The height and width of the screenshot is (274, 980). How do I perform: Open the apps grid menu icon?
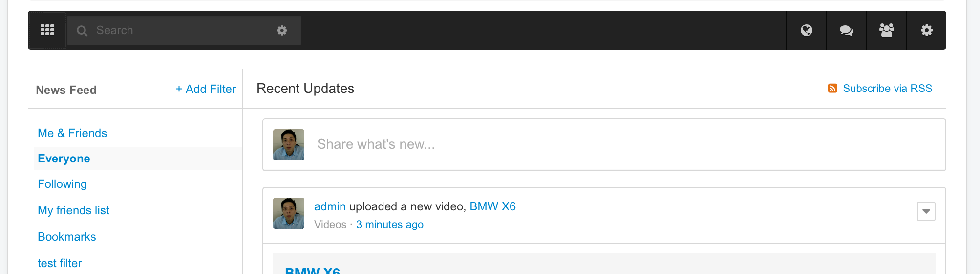(47, 30)
